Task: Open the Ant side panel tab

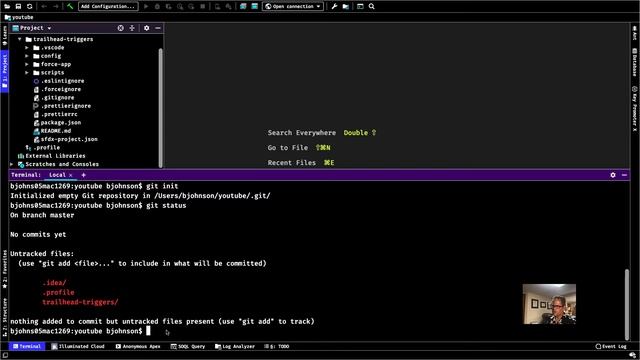Action: pos(635,33)
